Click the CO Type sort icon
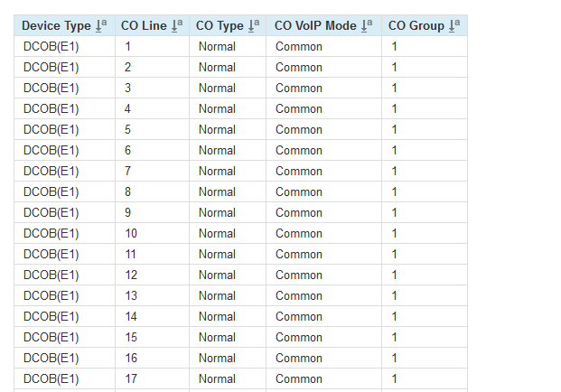The height and width of the screenshot is (392, 561). coord(254,25)
